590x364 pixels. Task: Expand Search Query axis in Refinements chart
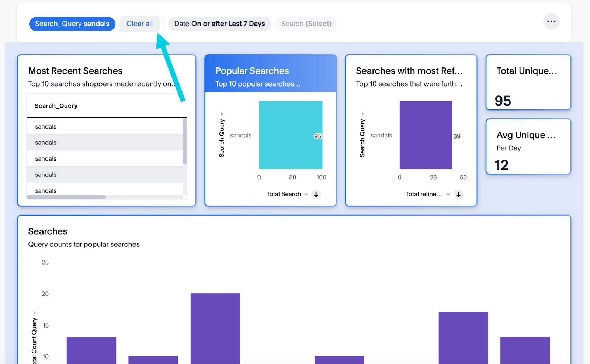coord(363,114)
